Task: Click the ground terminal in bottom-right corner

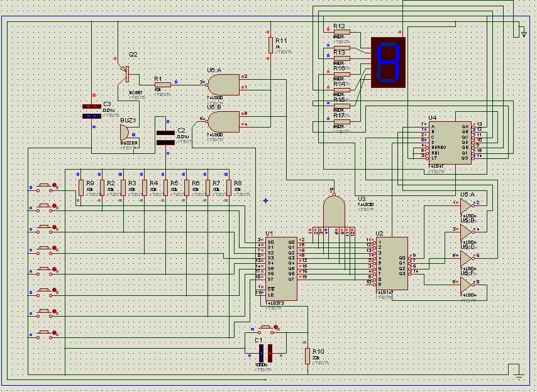Action: tap(519, 378)
